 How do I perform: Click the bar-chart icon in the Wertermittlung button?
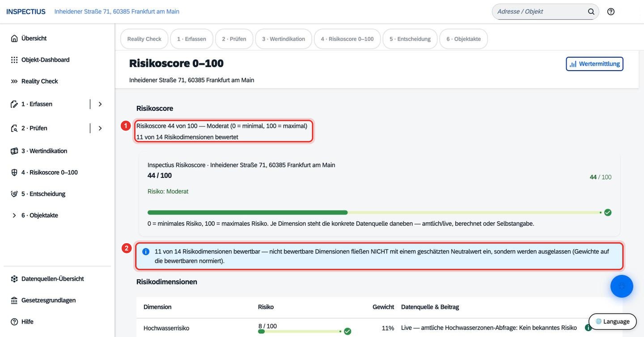[573, 64]
